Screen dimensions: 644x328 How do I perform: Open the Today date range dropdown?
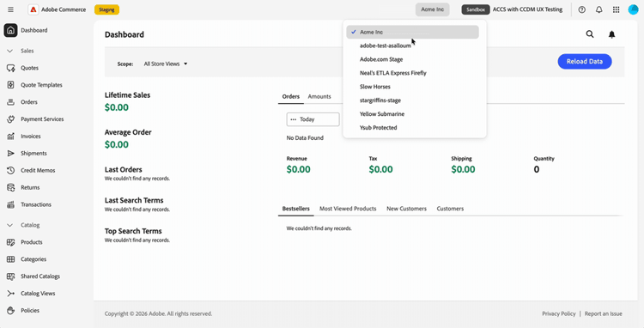tap(313, 119)
